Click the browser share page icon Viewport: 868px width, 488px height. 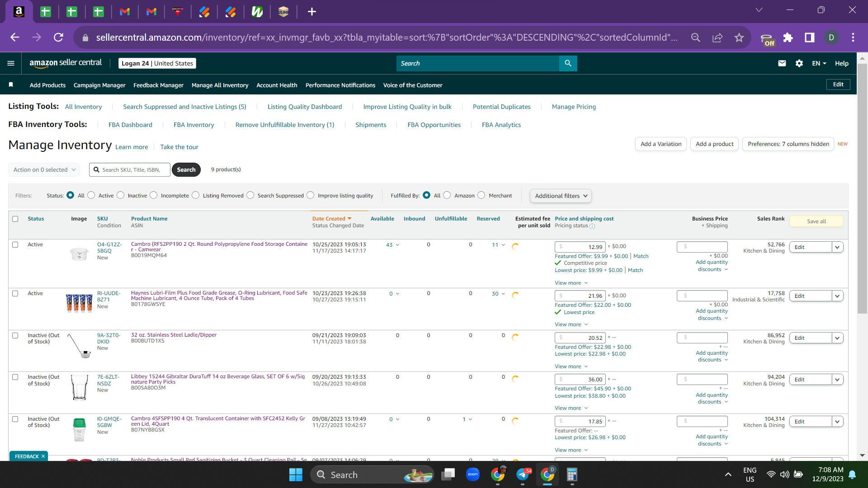[x=717, y=38]
